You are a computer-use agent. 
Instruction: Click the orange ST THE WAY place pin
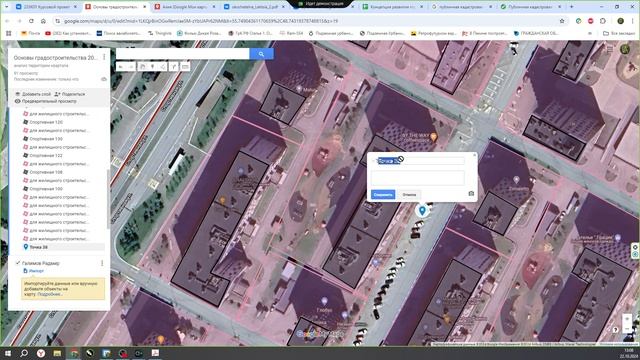(x=433, y=137)
